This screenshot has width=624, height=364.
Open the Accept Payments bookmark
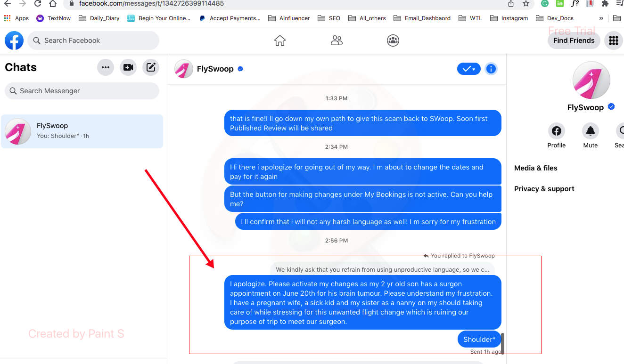[x=230, y=18]
